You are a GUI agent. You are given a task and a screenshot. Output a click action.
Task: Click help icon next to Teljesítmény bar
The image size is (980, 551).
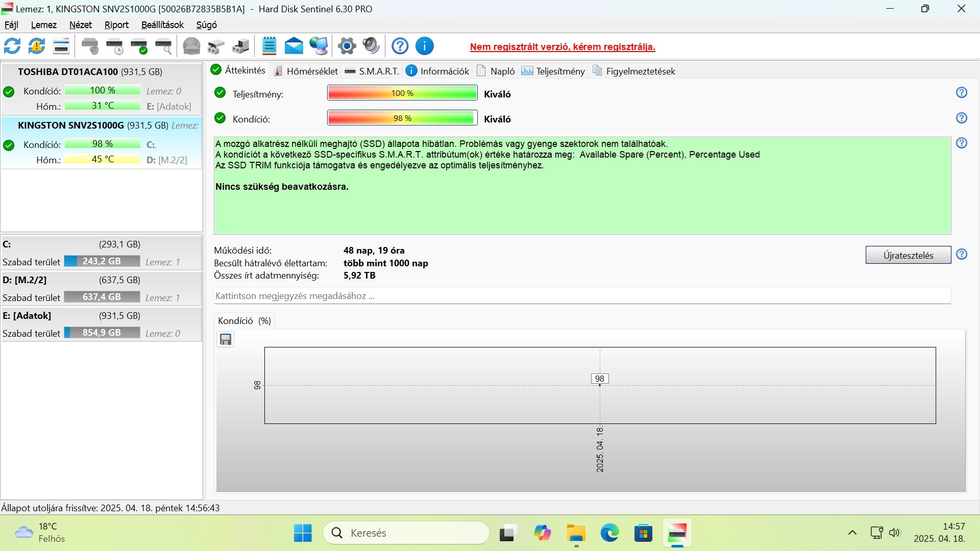[962, 93]
